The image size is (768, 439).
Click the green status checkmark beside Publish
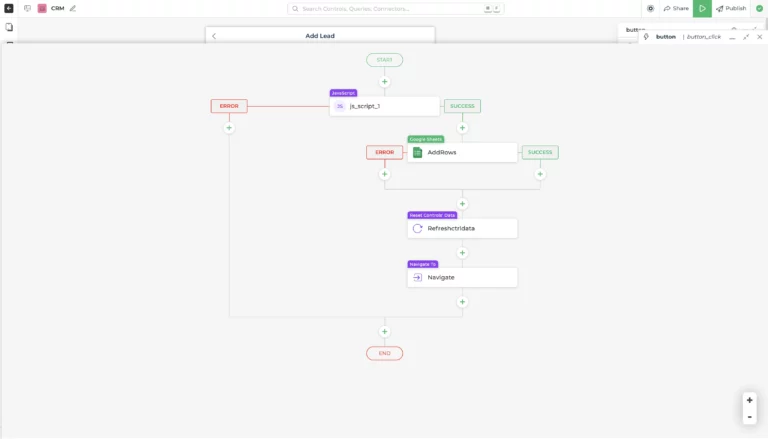tap(758, 8)
